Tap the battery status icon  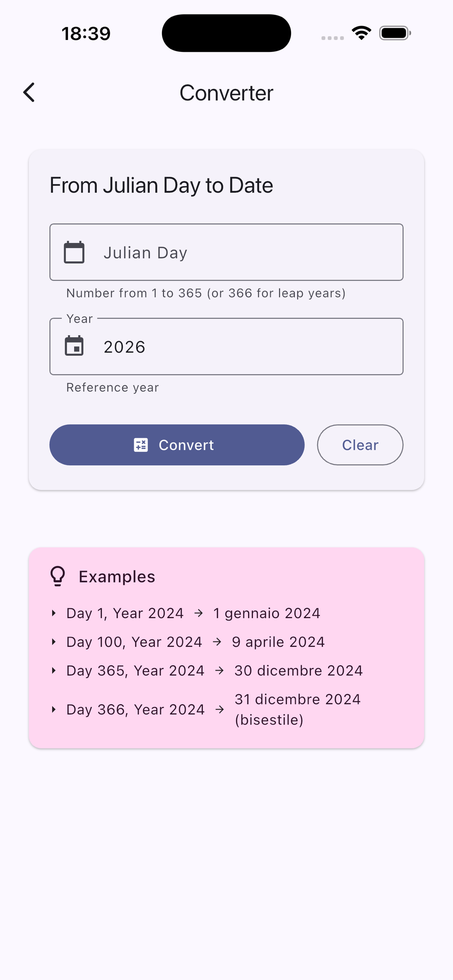pyautogui.click(x=395, y=33)
